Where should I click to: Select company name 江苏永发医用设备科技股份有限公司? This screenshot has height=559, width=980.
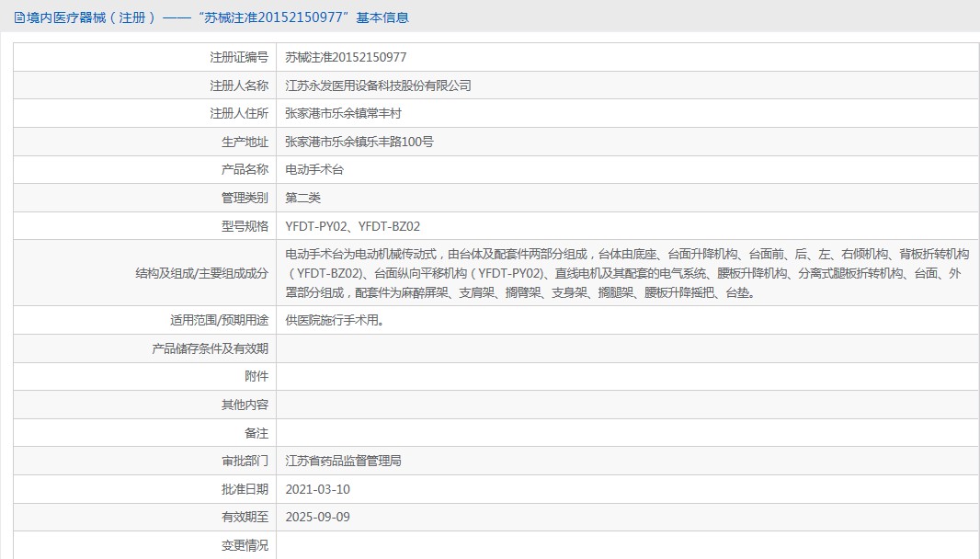(x=378, y=86)
